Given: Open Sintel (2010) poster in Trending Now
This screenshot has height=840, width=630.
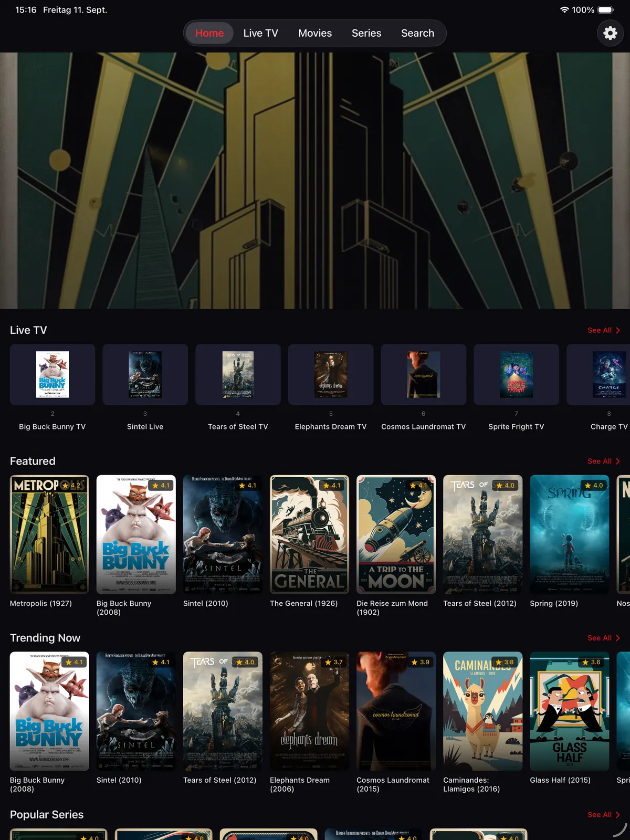Looking at the screenshot, I should click(x=136, y=711).
